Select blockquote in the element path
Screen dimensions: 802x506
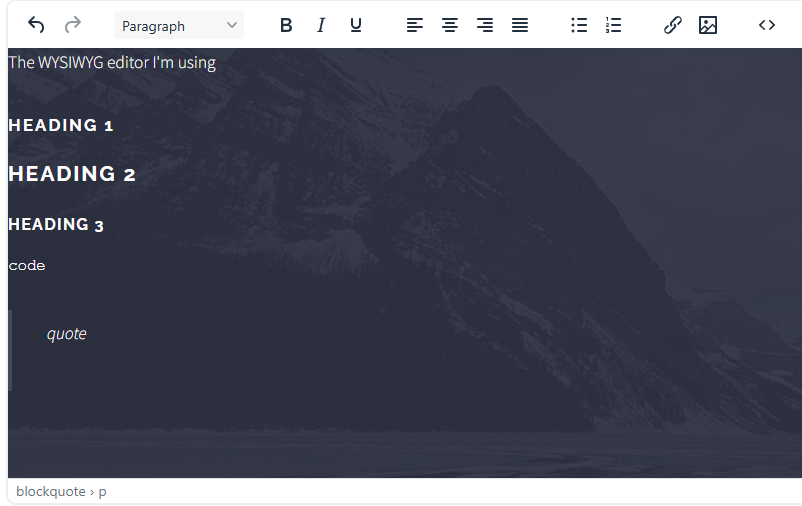pos(50,491)
